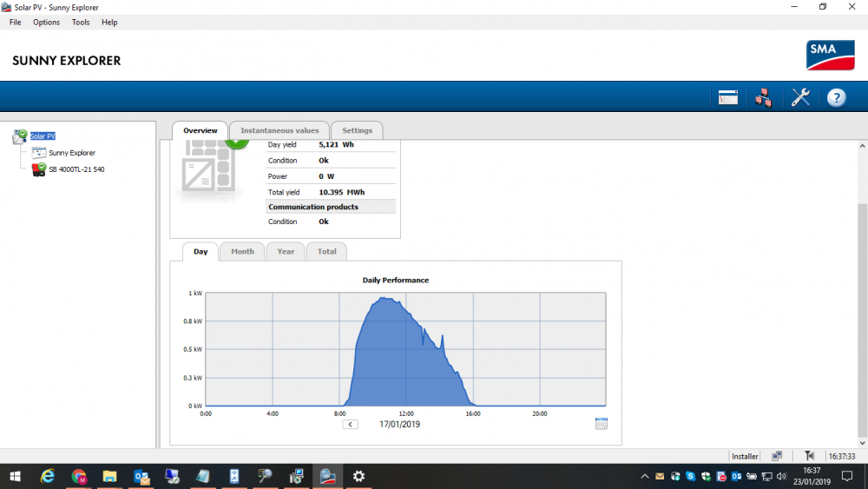Open File Explorer from the taskbar
Image resolution: width=868 pixels, height=489 pixels.
109,476
